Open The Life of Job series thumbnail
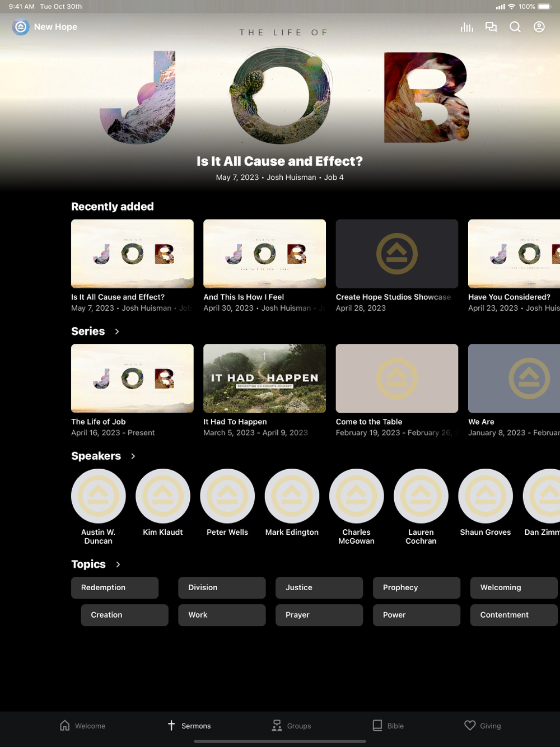 pos(132,379)
